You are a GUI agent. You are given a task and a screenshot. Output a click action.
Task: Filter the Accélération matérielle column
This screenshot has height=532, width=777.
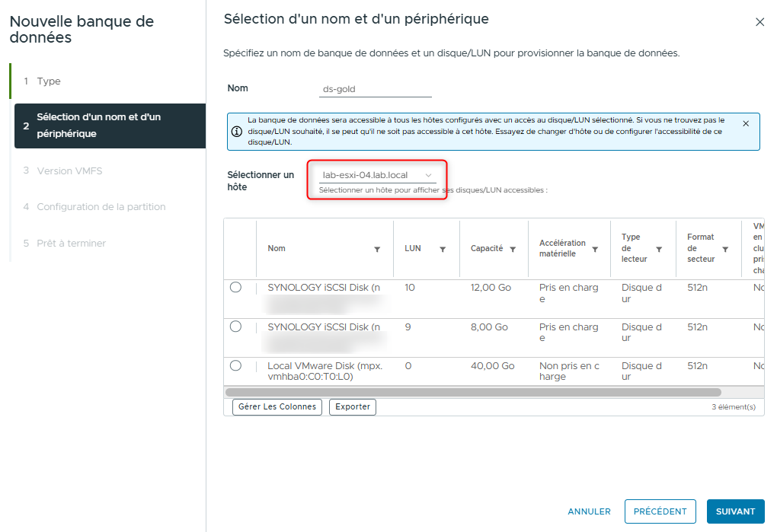click(x=594, y=250)
